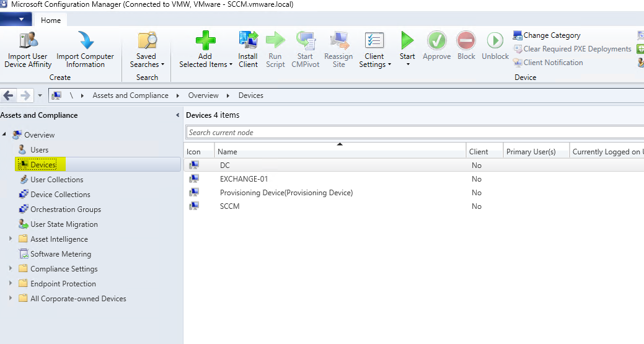This screenshot has height=344, width=644.
Task: Click the red Block icon
Action: 466,41
